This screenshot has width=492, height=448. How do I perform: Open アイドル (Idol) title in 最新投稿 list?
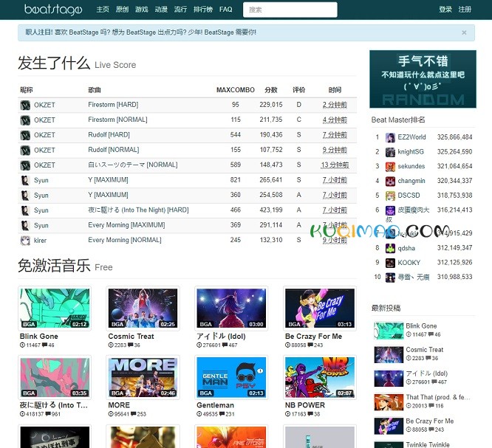(426, 373)
